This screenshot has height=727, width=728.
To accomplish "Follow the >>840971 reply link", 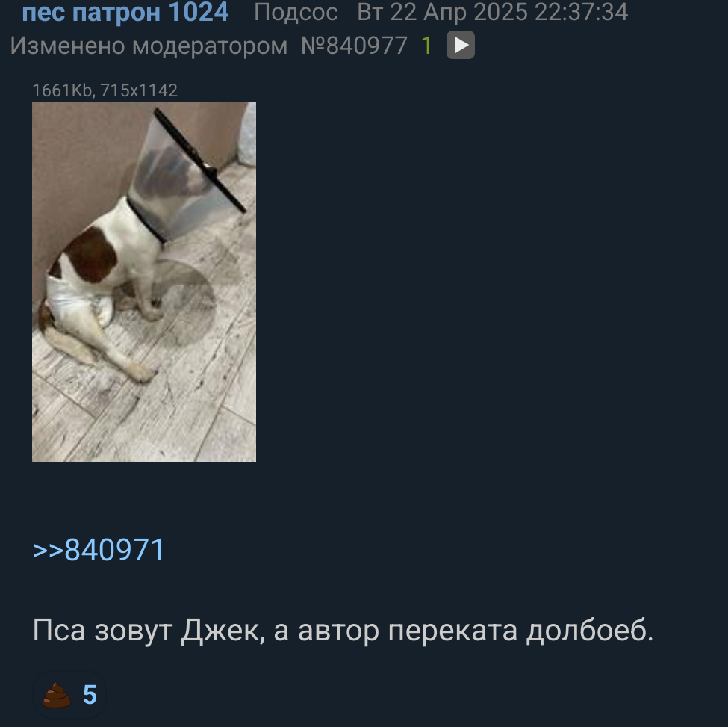I will [99, 550].
